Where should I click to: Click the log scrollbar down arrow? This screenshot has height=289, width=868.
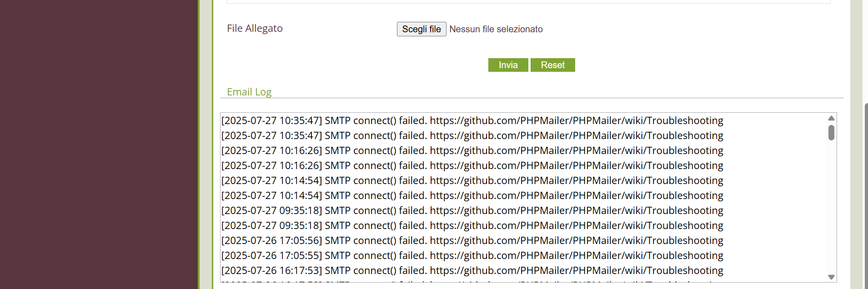[831, 277]
